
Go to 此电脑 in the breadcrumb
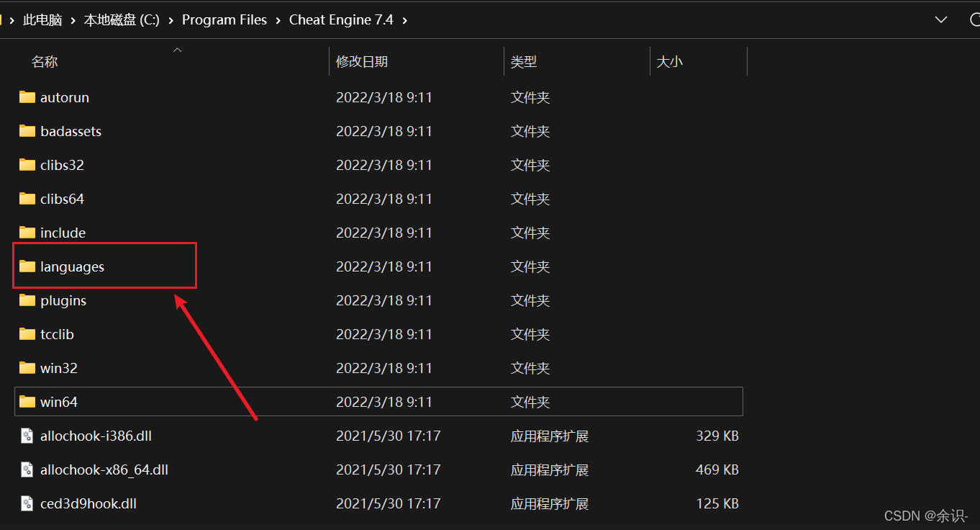click(x=42, y=20)
